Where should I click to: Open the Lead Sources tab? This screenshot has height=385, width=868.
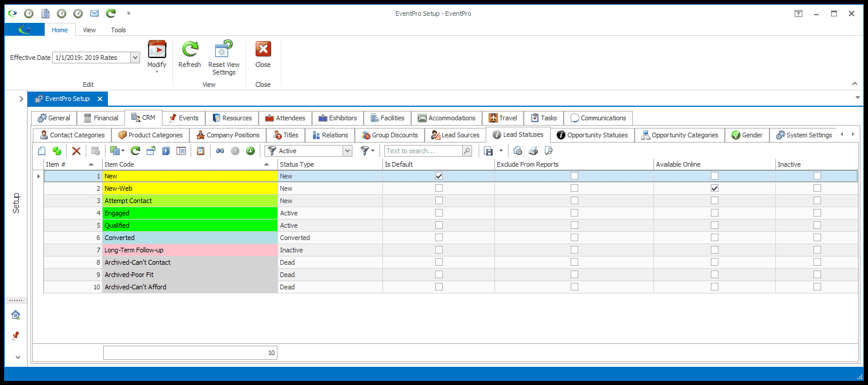(455, 135)
